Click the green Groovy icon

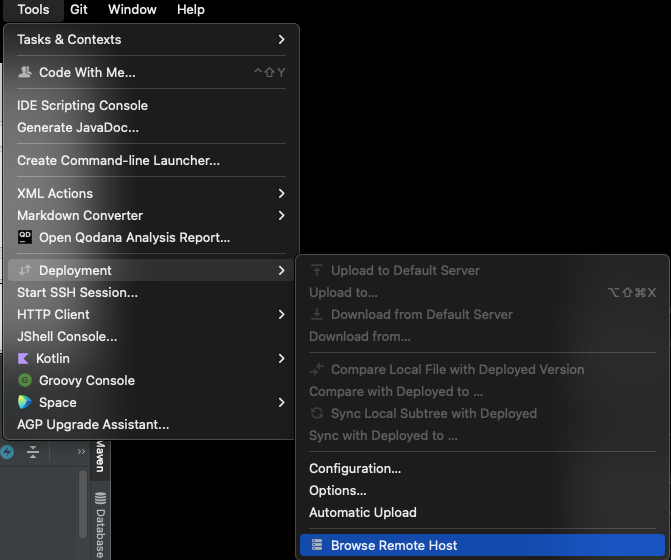[25, 380]
